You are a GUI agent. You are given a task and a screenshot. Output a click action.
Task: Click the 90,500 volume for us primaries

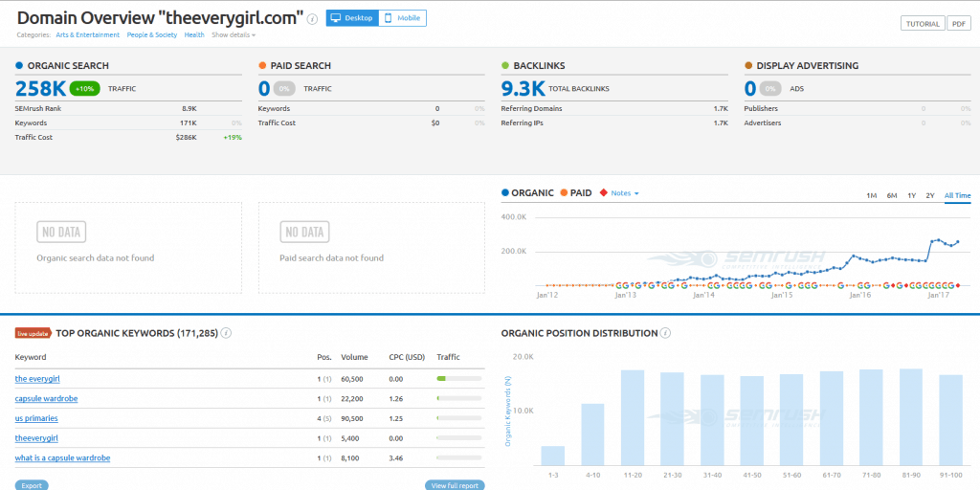click(354, 418)
